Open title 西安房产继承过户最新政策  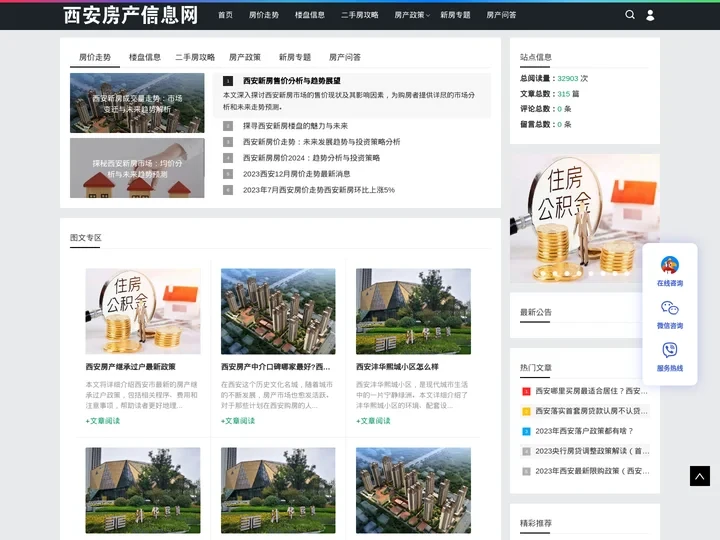pos(130,367)
